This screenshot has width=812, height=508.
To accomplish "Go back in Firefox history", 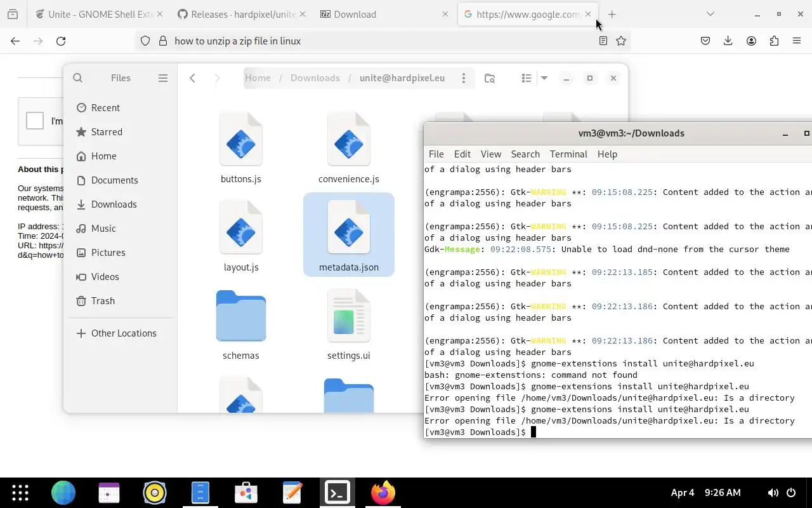I will pos(15,41).
